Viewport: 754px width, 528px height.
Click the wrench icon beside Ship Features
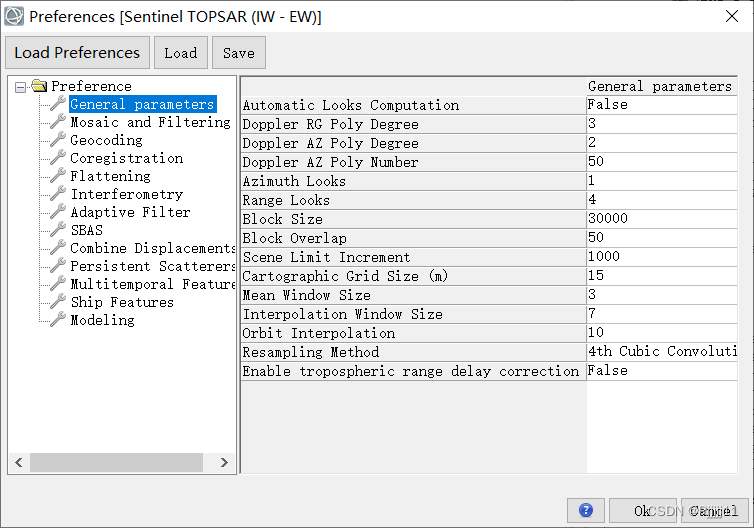tap(58, 302)
